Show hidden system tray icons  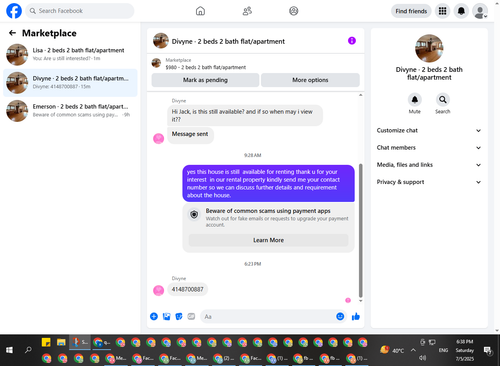[413, 350]
